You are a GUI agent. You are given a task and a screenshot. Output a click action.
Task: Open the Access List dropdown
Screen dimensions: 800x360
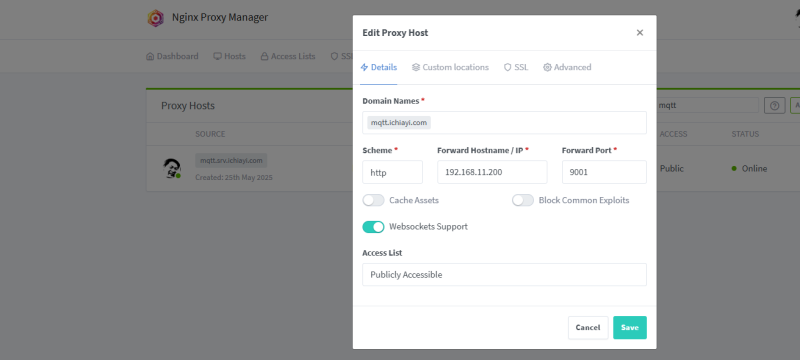[505, 274]
